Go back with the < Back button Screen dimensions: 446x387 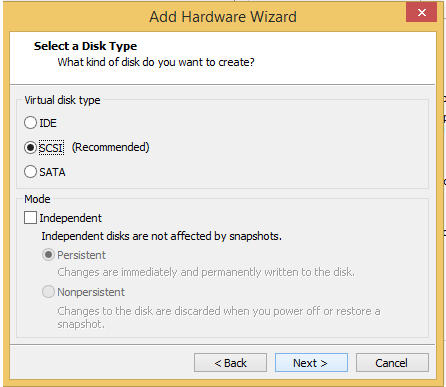[x=230, y=363]
